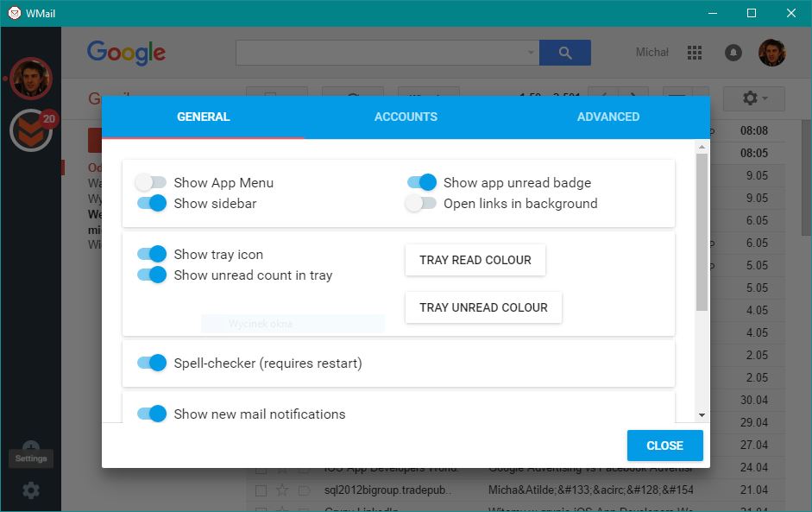The width and height of the screenshot is (812, 512).
Task: Tick the checkbox for sql2012bigroup.tradepub email
Action: pyautogui.click(x=261, y=490)
